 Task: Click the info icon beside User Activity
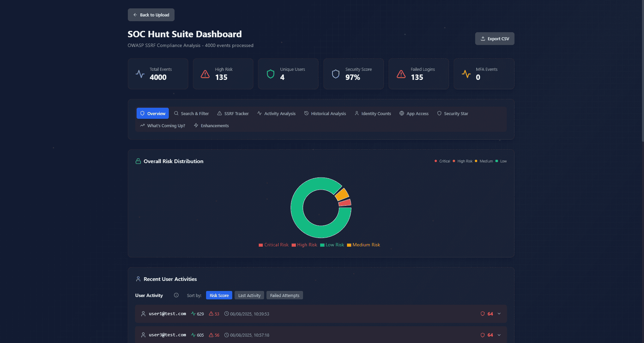pyautogui.click(x=176, y=295)
